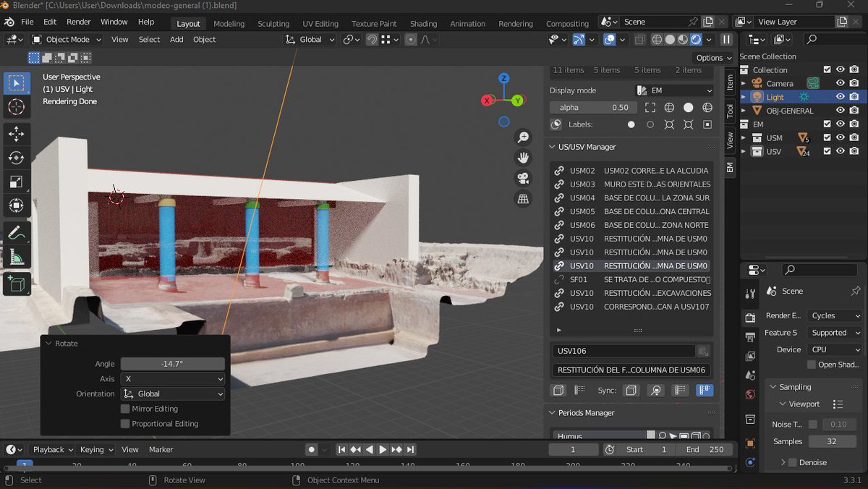Open the timeline Marker menu
The image size is (868, 489).
(x=161, y=449)
